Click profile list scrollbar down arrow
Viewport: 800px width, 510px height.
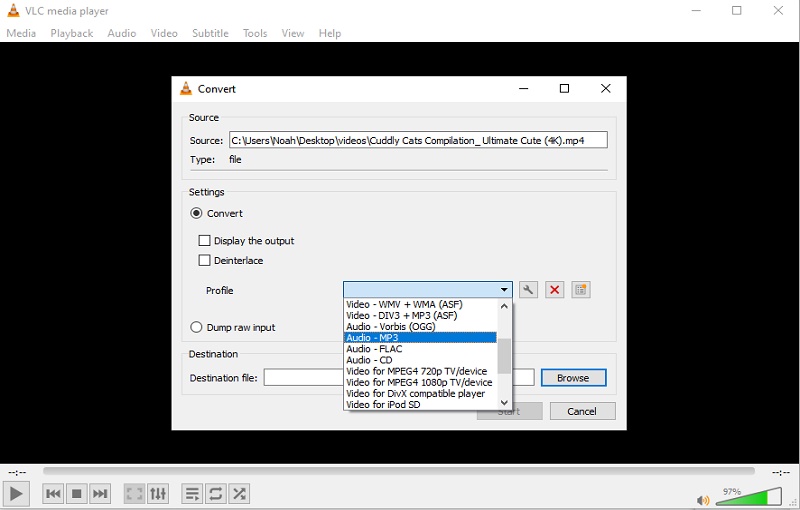coord(504,402)
